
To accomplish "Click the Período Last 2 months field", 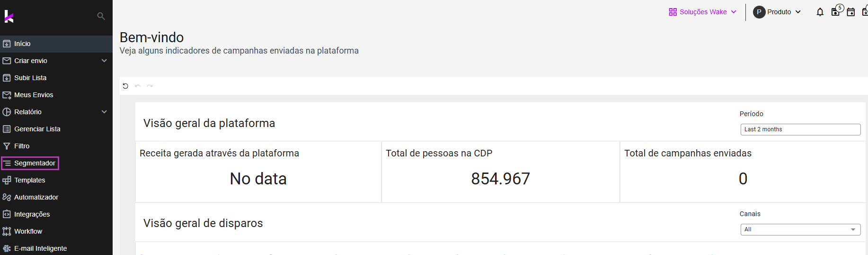I will [x=800, y=129].
